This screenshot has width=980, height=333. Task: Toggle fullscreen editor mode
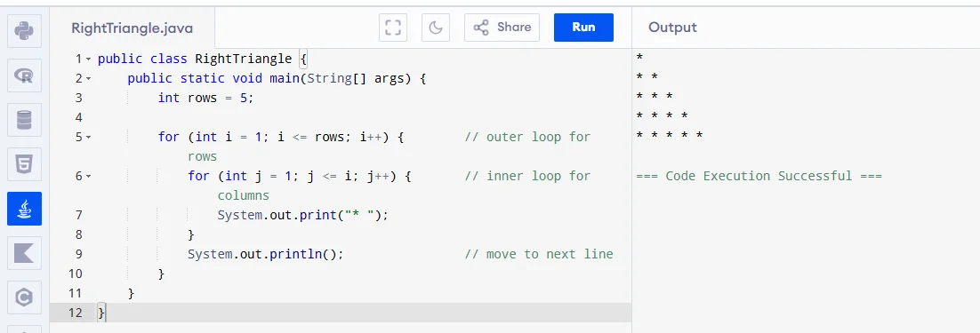[392, 28]
